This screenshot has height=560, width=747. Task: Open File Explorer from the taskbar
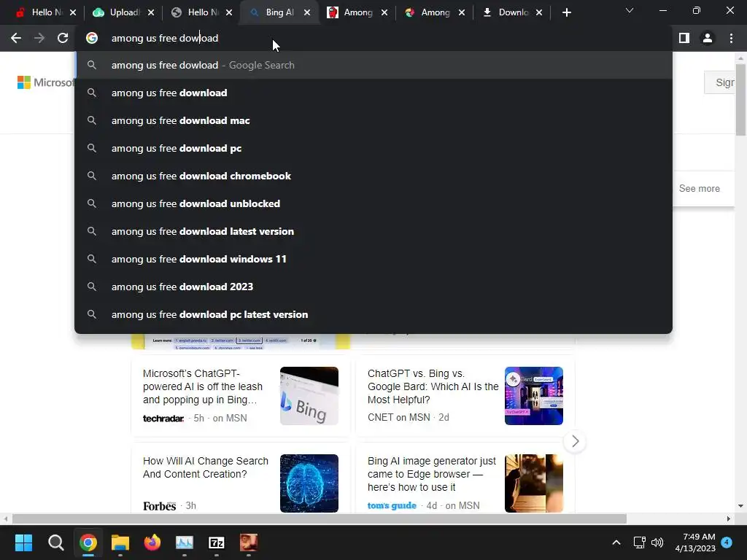pyautogui.click(x=120, y=542)
